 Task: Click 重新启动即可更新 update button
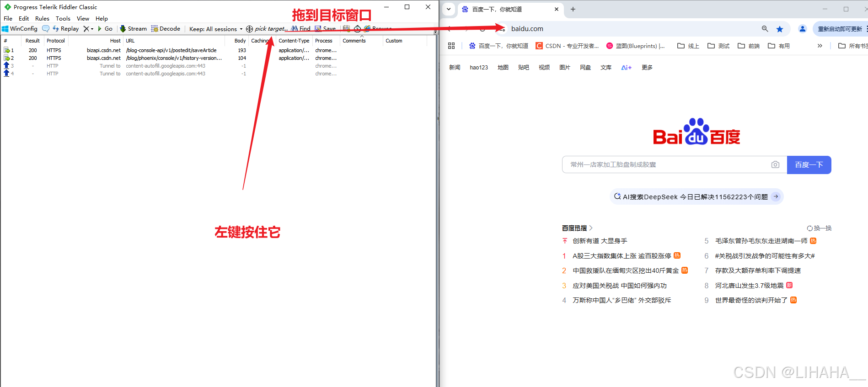coord(840,29)
